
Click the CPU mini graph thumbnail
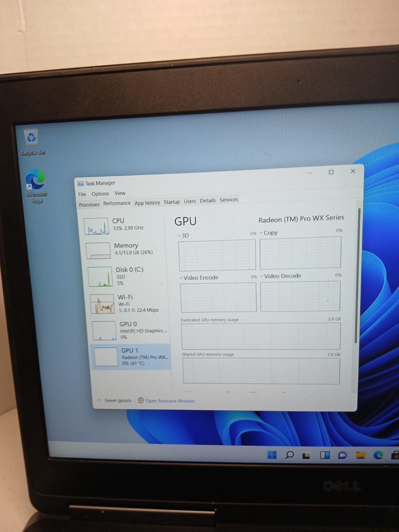pos(96,226)
